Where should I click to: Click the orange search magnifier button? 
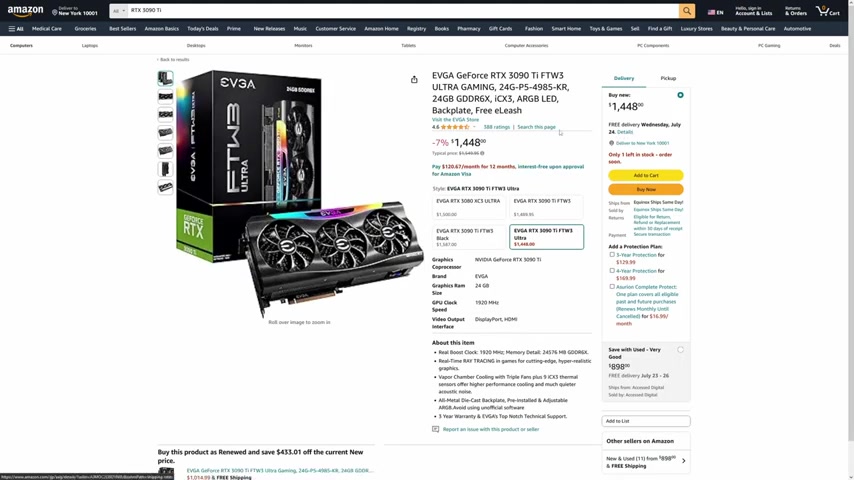[x=687, y=11]
